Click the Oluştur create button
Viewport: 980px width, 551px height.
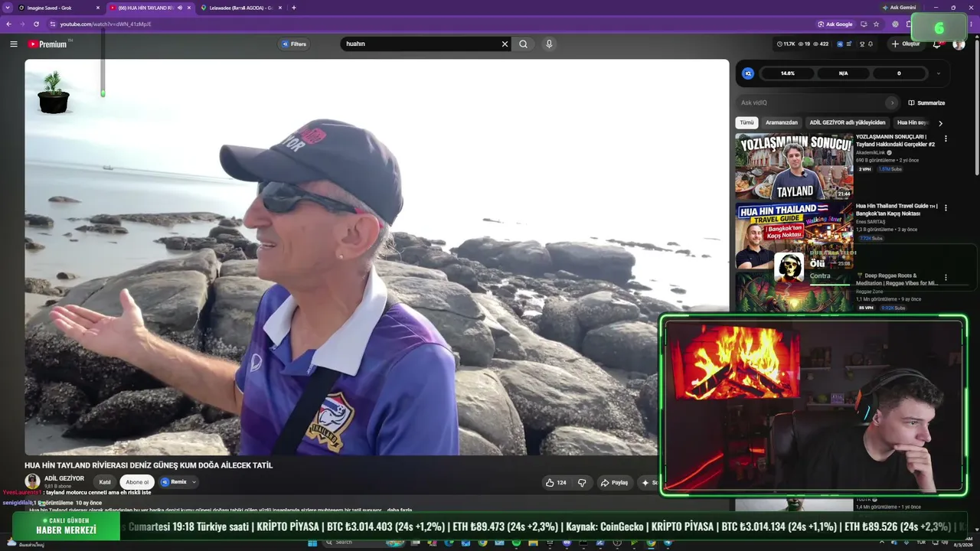coord(906,44)
